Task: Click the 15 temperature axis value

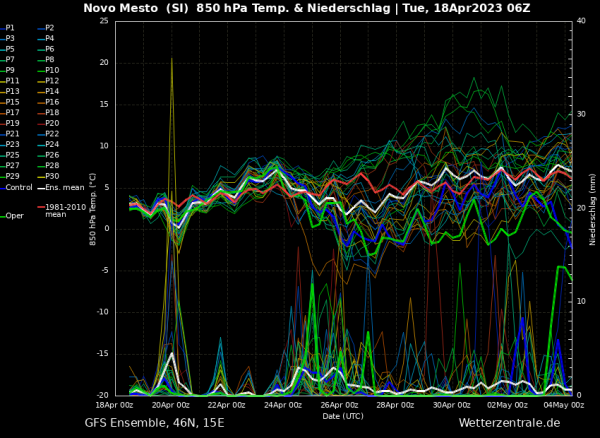Action: click(x=104, y=104)
